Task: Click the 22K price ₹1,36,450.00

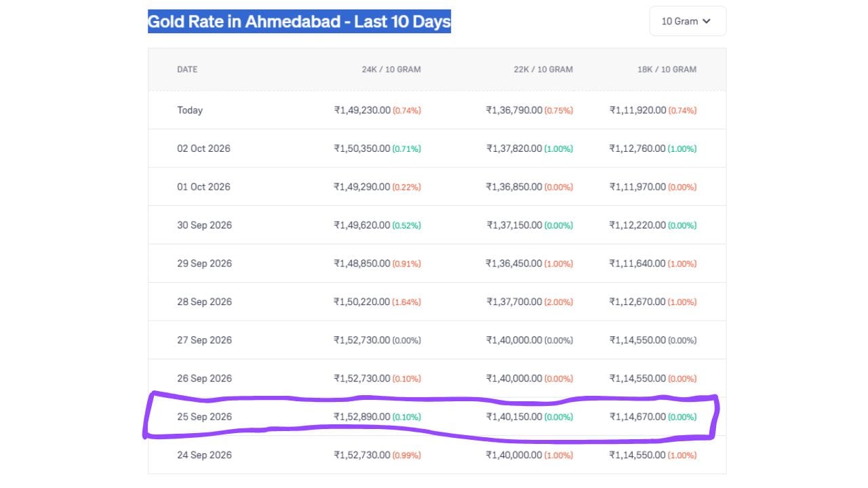Action: (x=514, y=264)
